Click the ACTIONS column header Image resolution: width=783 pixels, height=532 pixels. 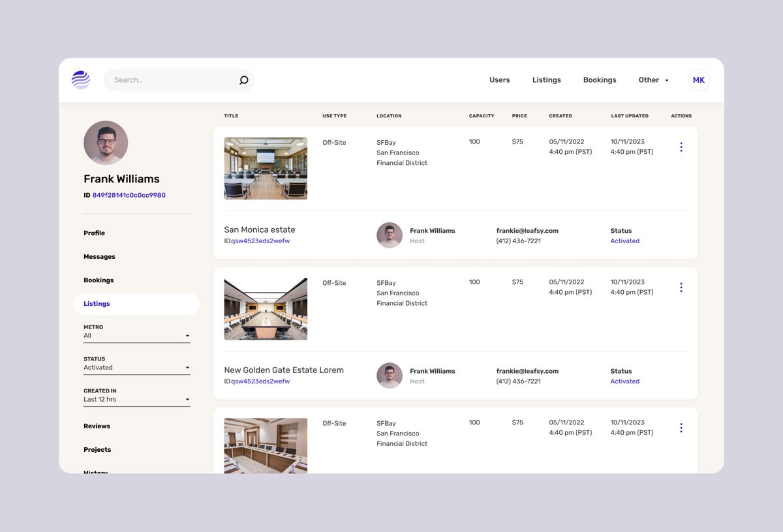[x=681, y=116]
